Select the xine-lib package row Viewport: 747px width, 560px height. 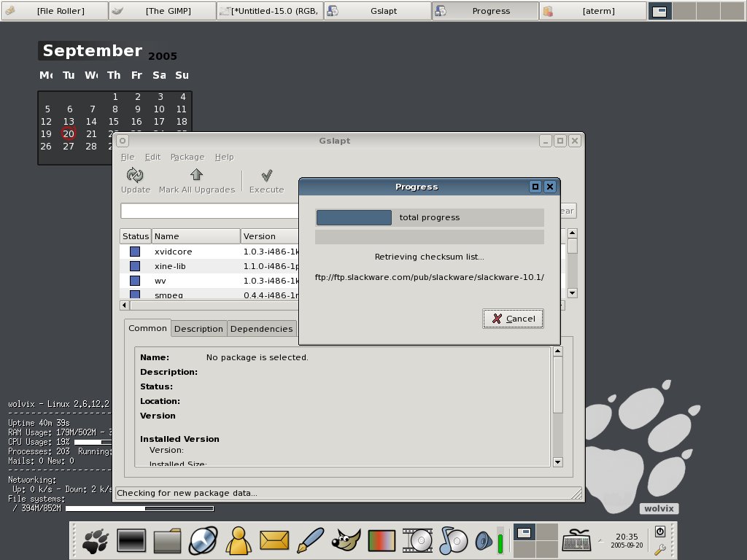209,266
